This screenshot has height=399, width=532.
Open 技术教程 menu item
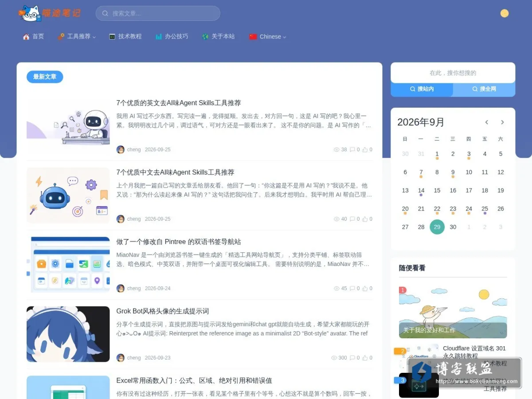(x=125, y=36)
